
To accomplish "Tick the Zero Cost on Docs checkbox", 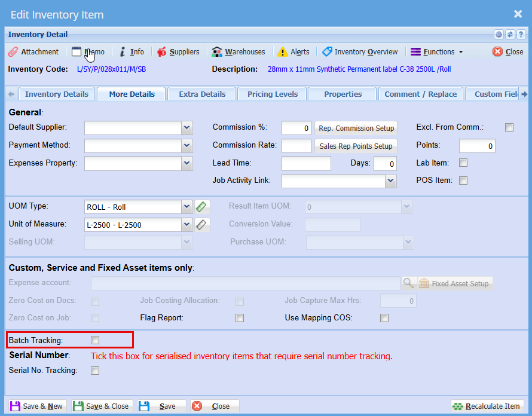I will click(95, 302).
